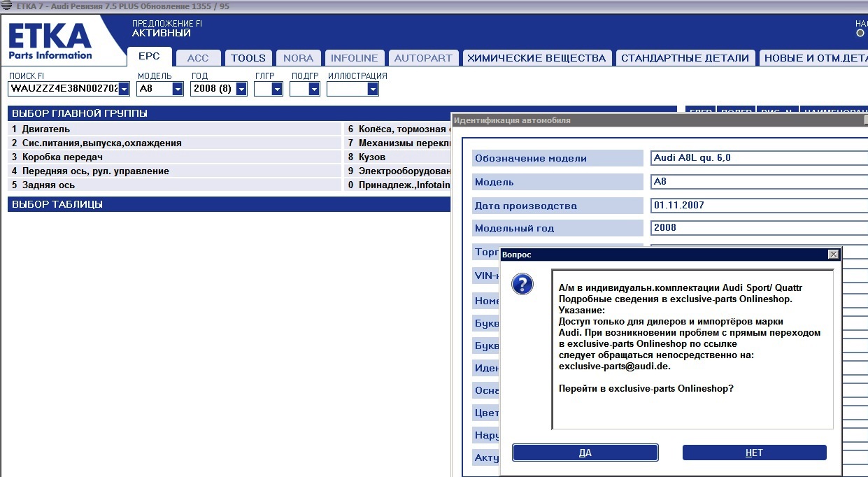The image size is (868, 477).
Task: Click the 'Идентификация автомобиля' window title
Action: (512, 120)
